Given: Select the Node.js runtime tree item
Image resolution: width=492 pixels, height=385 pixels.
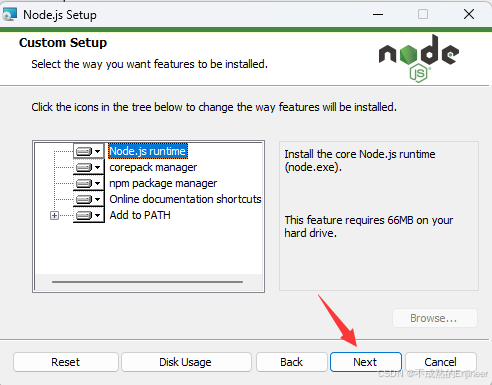Looking at the screenshot, I should click(148, 151).
